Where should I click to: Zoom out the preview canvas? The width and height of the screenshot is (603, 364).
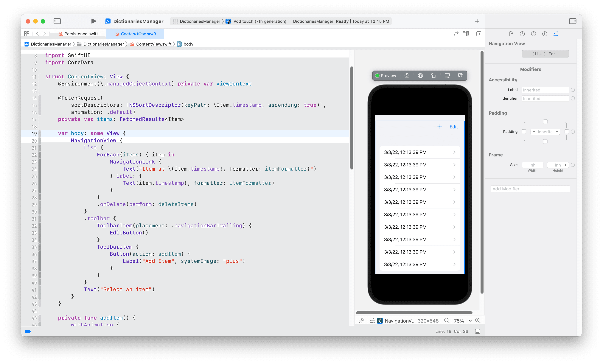(447, 321)
